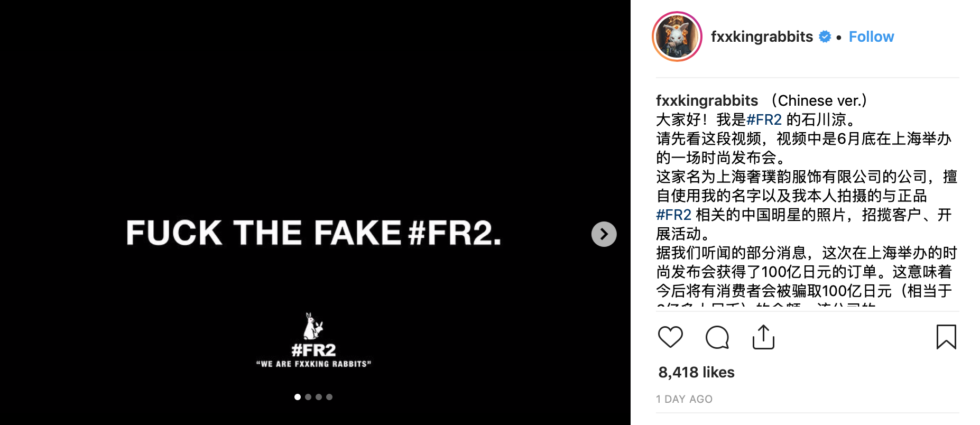Jump to the fourth carousel dot
The width and height of the screenshot is (980, 425).
329,397
